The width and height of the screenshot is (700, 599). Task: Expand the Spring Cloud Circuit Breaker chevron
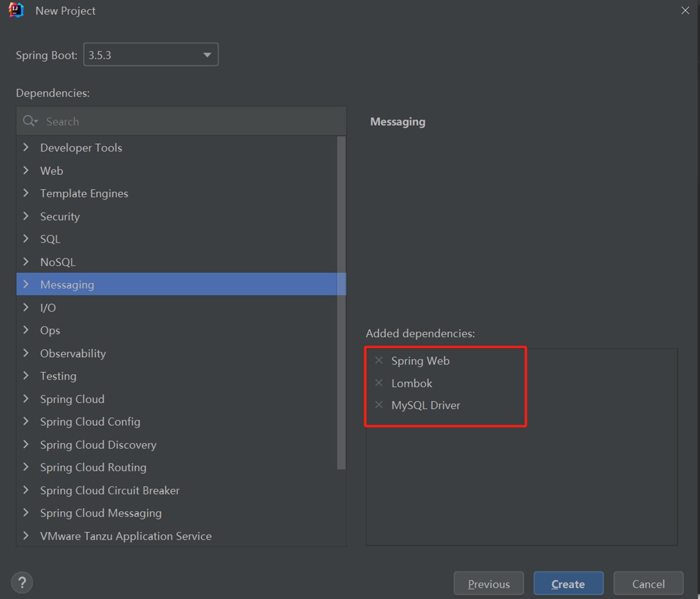pos(26,489)
